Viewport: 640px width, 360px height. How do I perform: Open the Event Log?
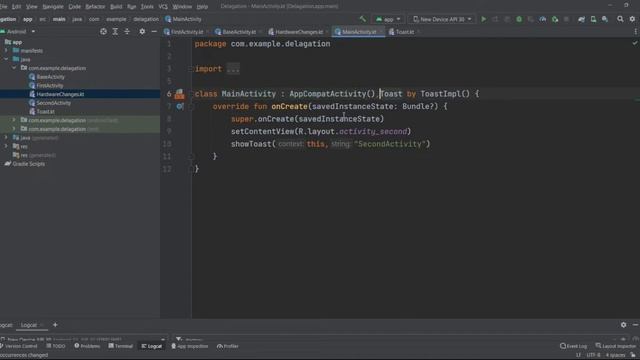[x=573, y=346]
